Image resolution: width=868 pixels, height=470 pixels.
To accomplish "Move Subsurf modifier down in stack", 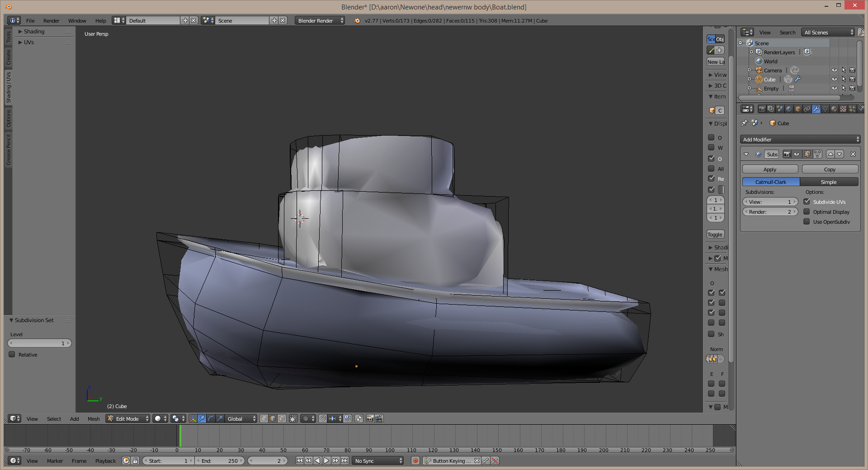I will point(840,154).
